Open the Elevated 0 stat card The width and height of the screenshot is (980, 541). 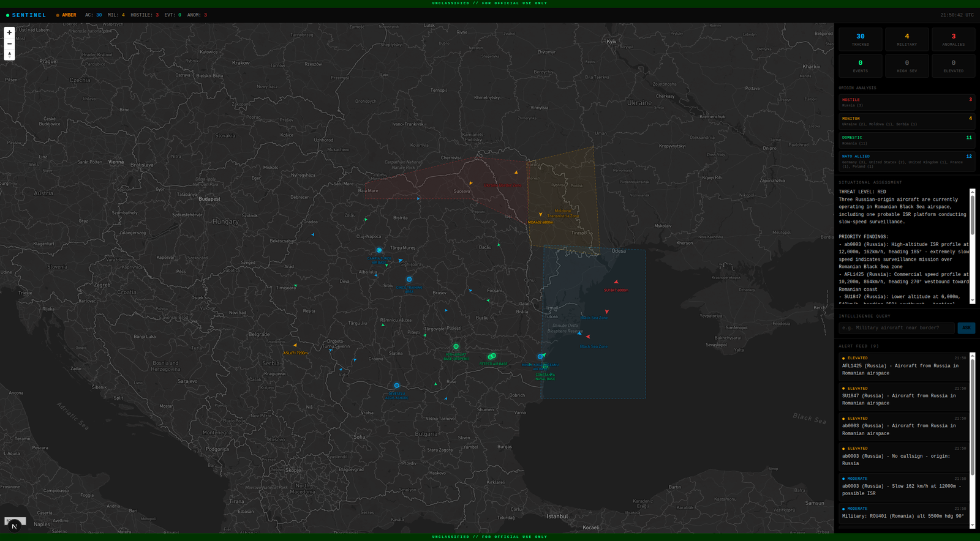coord(954,65)
